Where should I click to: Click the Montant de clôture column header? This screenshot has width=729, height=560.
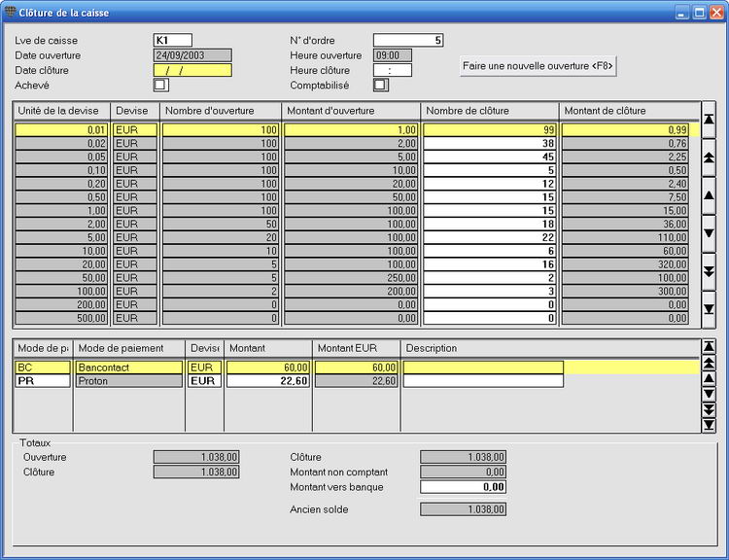click(629, 111)
